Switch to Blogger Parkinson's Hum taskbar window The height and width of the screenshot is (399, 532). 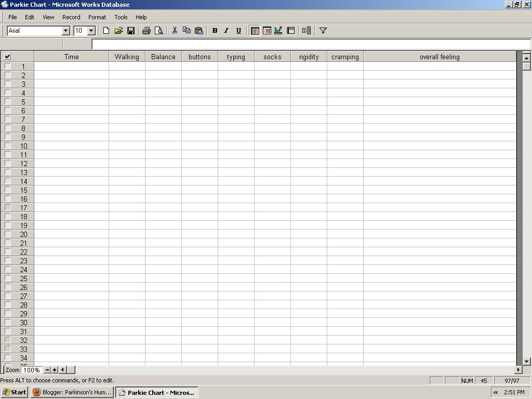point(72,392)
